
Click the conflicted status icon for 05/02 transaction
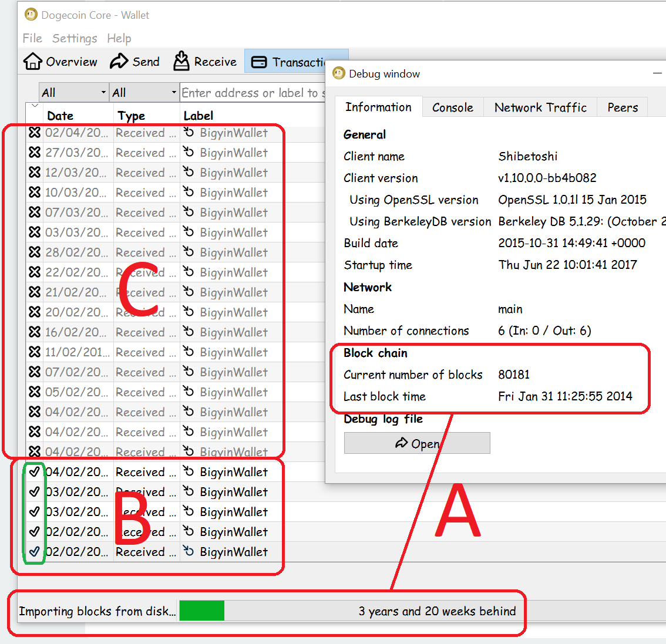click(x=35, y=392)
